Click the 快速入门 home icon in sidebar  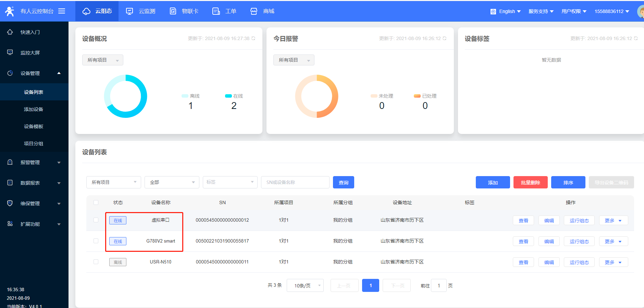coord(10,32)
